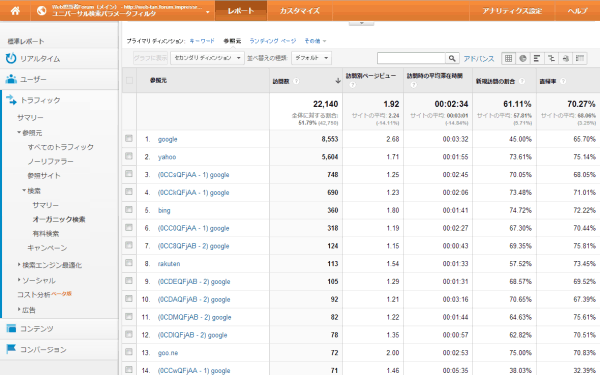Run the table search magnifier button
The height and width of the screenshot is (375, 600).
click(452, 58)
